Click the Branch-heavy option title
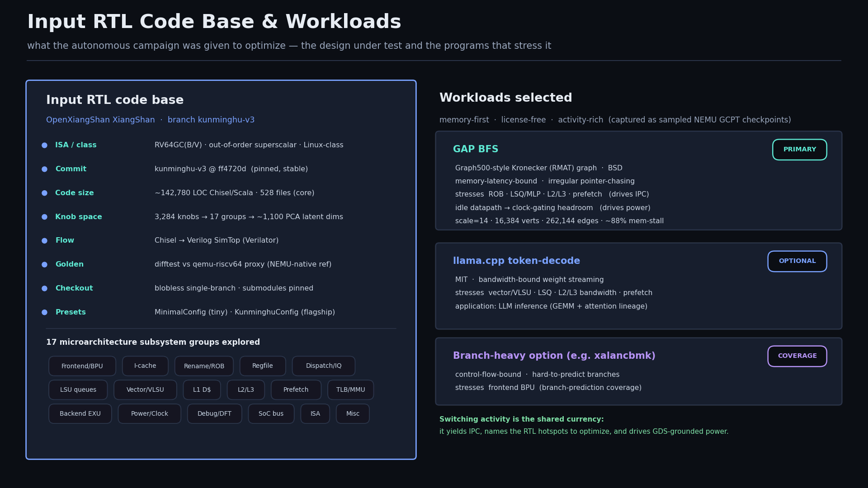The height and width of the screenshot is (488, 868). tap(554, 356)
